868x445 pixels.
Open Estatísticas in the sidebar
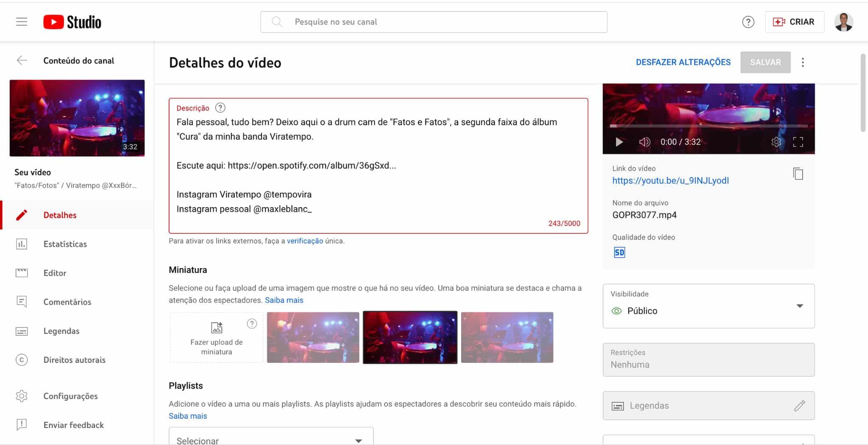[x=77, y=244]
